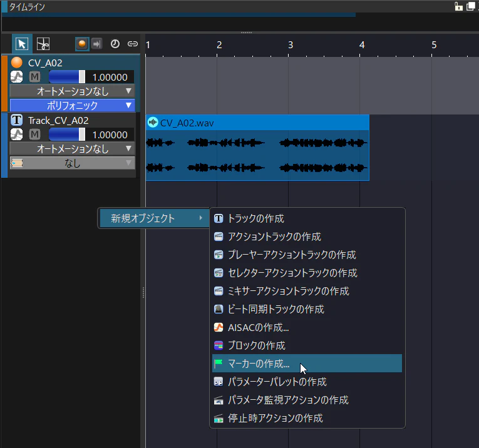Toggle the orange cue record button
Image resolution: width=479 pixels, height=448 pixels.
pyautogui.click(x=82, y=44)
